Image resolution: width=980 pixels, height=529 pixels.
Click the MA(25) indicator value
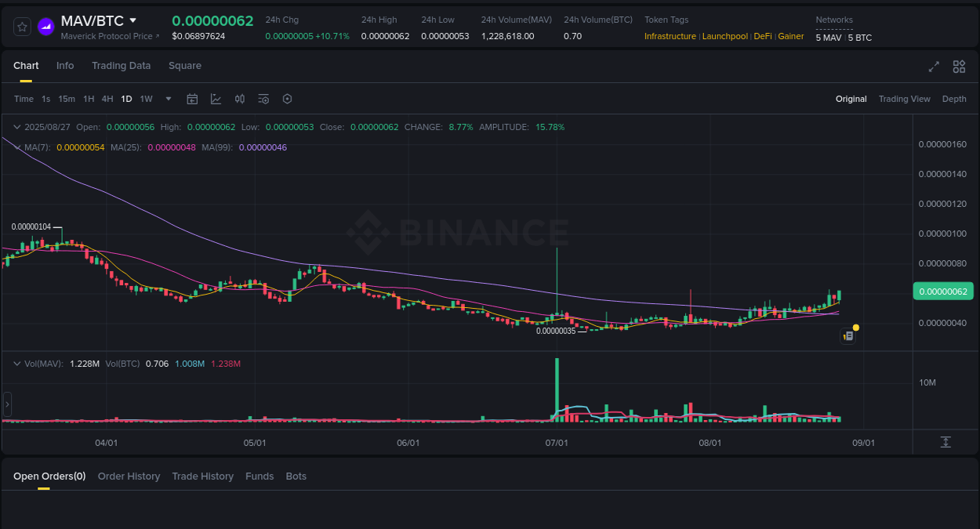[172, 147]
